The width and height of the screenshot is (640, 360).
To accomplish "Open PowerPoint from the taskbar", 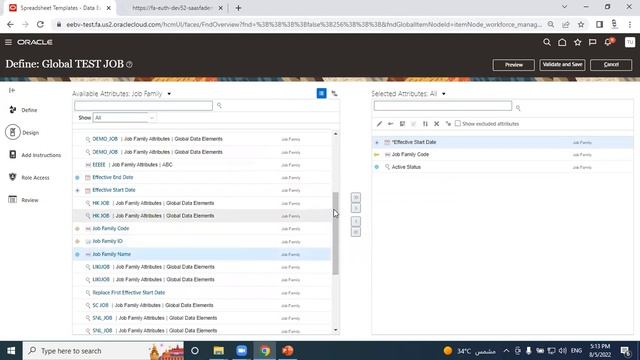I will coord(288,351).
